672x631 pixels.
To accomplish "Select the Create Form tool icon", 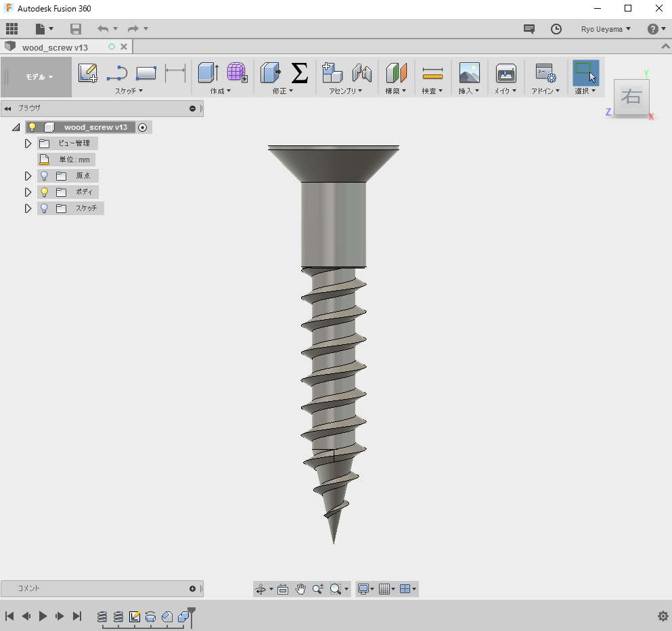I will tap(237, 72).
